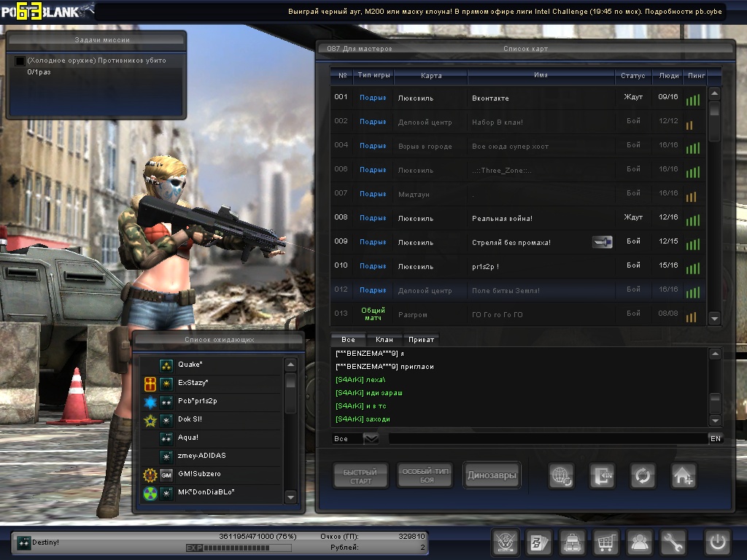Create a new room with house-plus icon

(684, 475)
